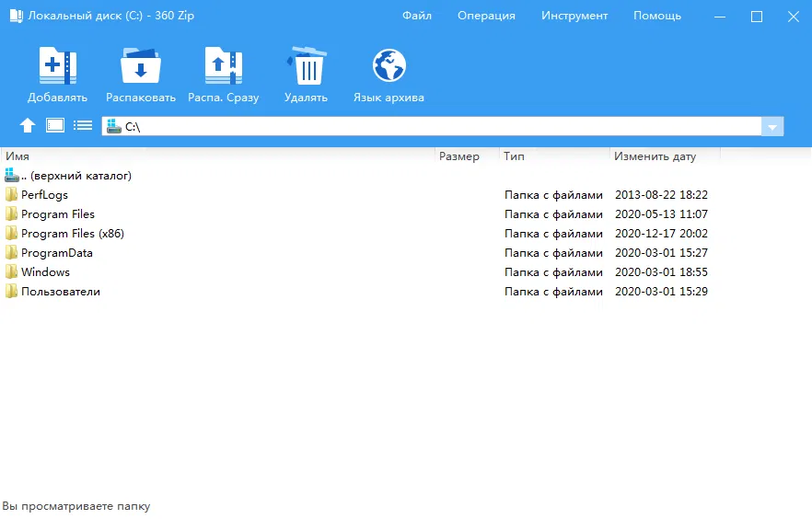Open the Инструмент menu
This screenshot has height=519, width=812.
574,16
